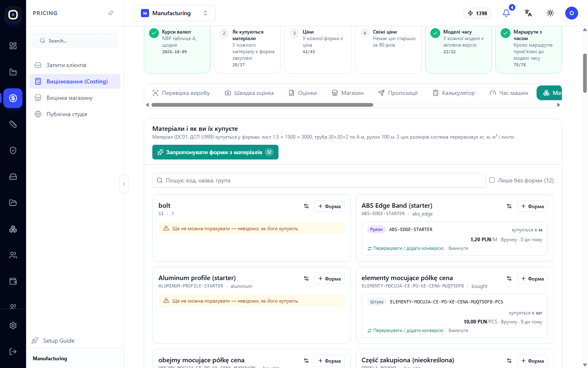The height and width of the screenshot is (368, 588).
Task: Open Вицінка магазину in the sidebar
Action: click(x=75, y=98)
